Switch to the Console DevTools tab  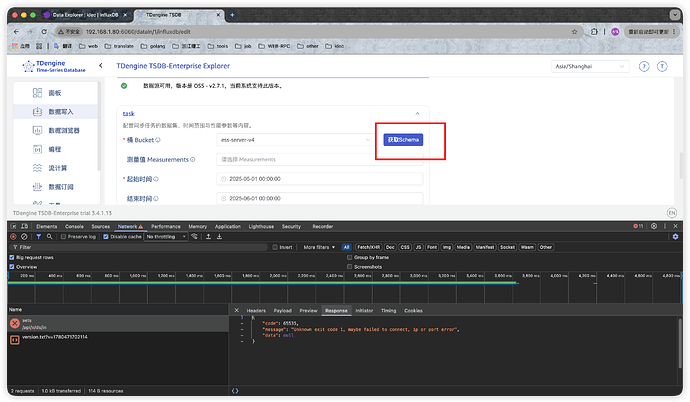point(74,227)
